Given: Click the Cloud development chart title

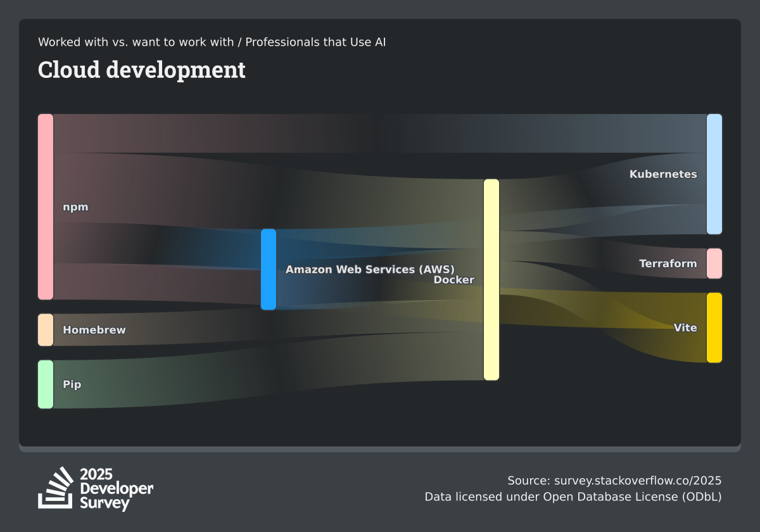Looking at the screenshot, I should click(141, 70).
